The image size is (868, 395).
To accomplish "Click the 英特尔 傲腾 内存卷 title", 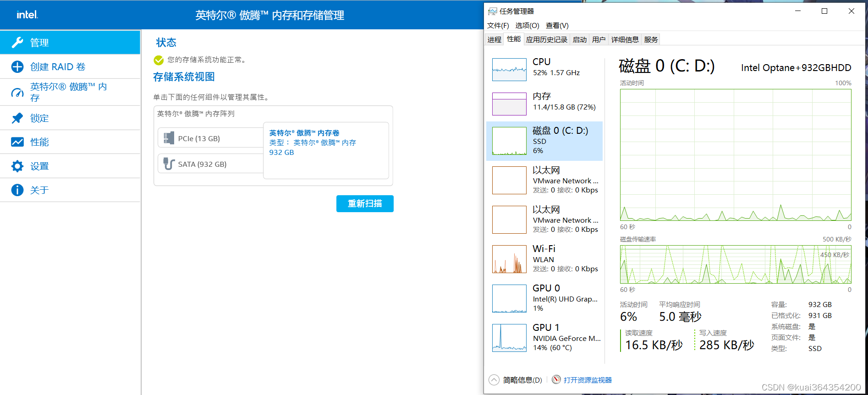I will click(x=304, y=133).
